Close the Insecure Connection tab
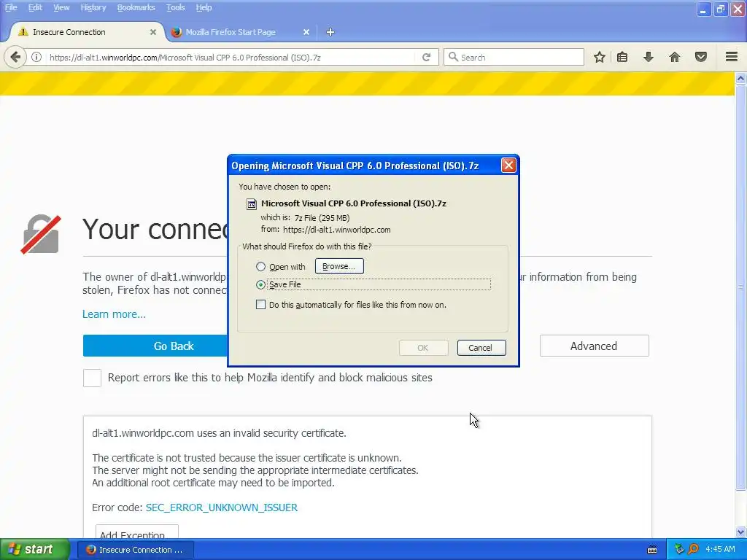747x560 pixels. pyautogui.click(x=153, y=32)
